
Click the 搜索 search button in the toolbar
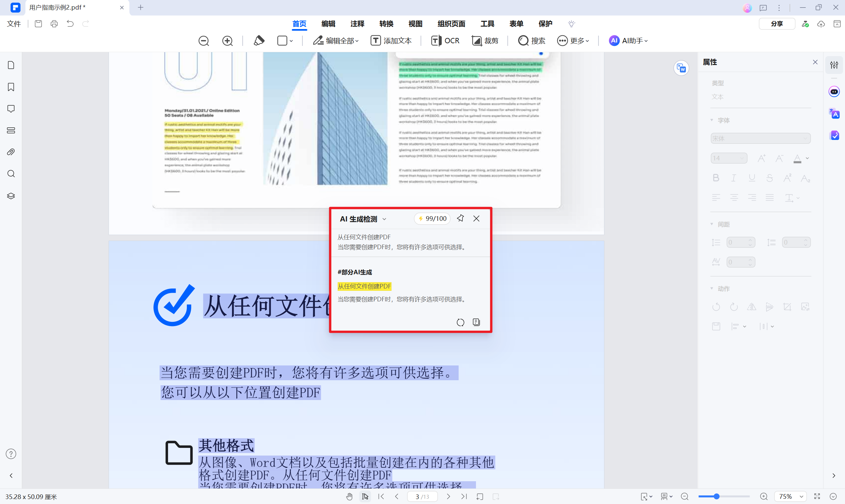click(531, 40)
